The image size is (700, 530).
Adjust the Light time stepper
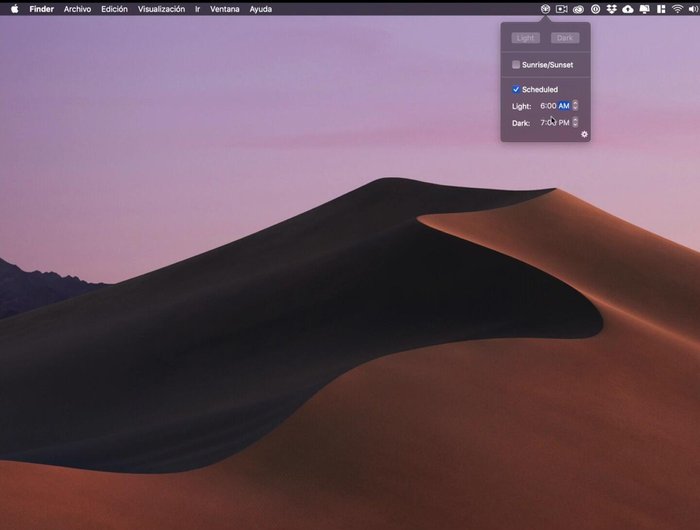(575, 106)
